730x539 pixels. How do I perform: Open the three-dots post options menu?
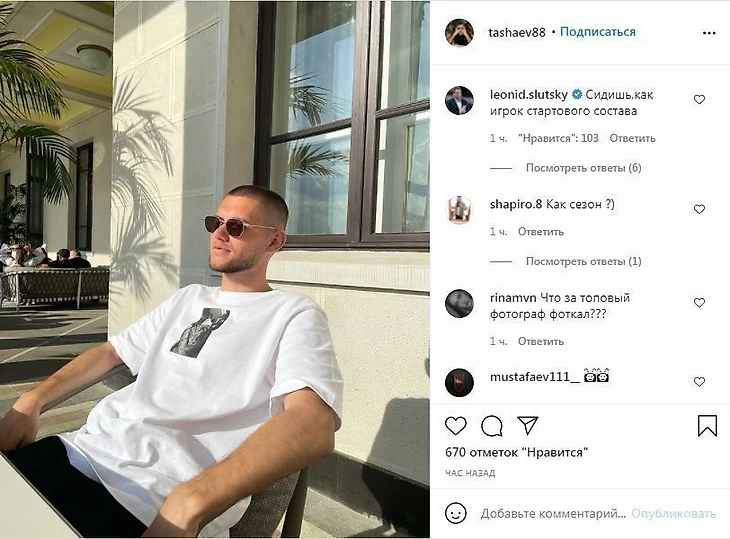point(709,33)
